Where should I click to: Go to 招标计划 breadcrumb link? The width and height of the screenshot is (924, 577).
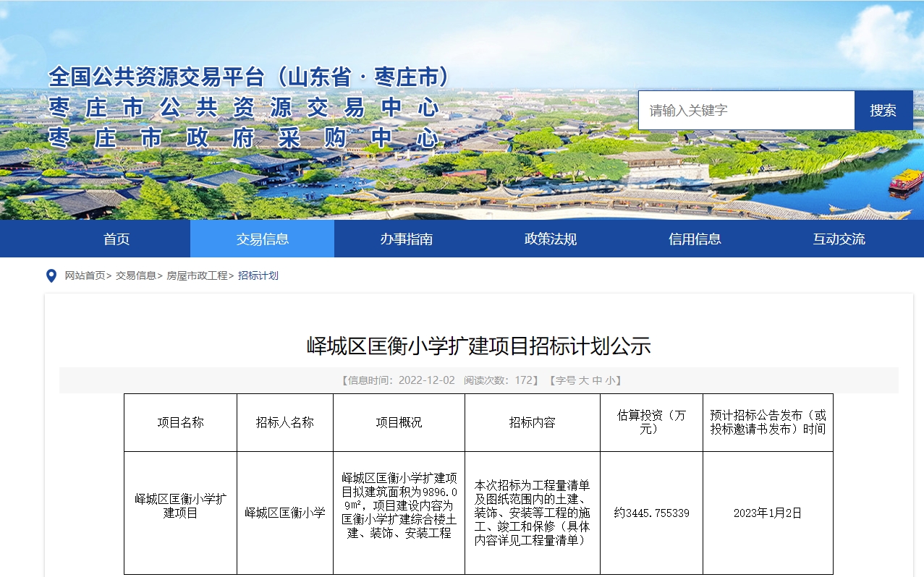click(x=258, y=275)
